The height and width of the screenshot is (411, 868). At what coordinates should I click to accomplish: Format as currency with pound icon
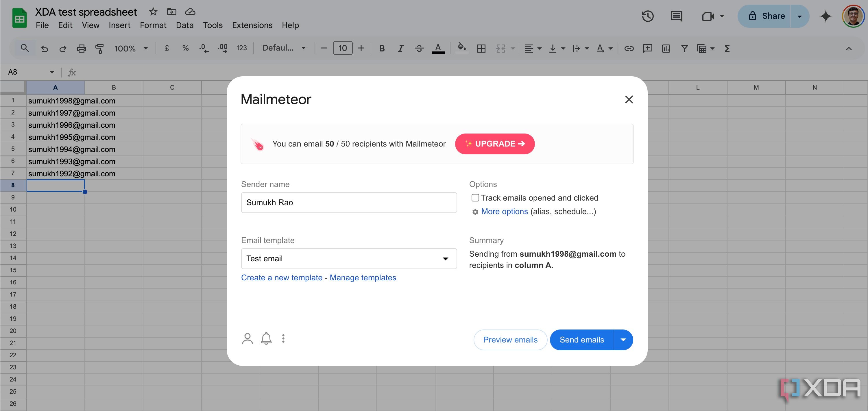(x=167, y=48)
